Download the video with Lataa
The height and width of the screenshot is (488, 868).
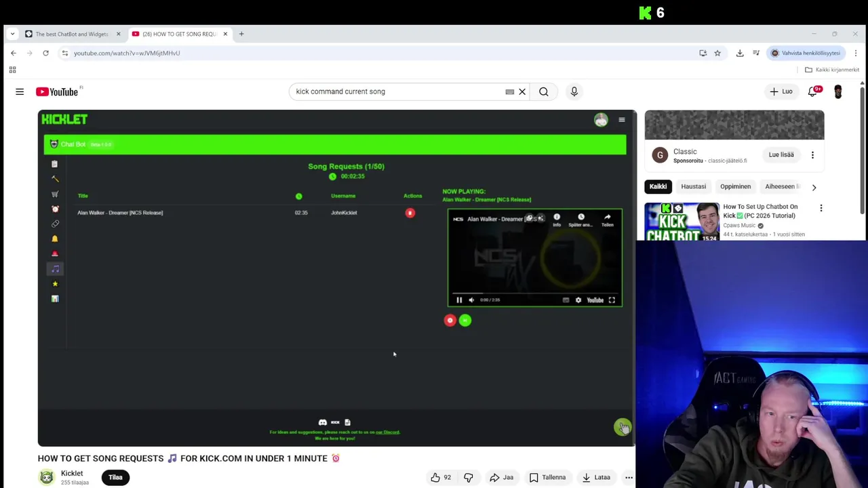click(x=596, y=477)
